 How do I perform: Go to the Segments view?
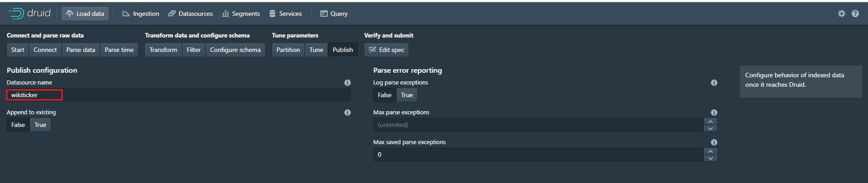[x=241, y=14]
